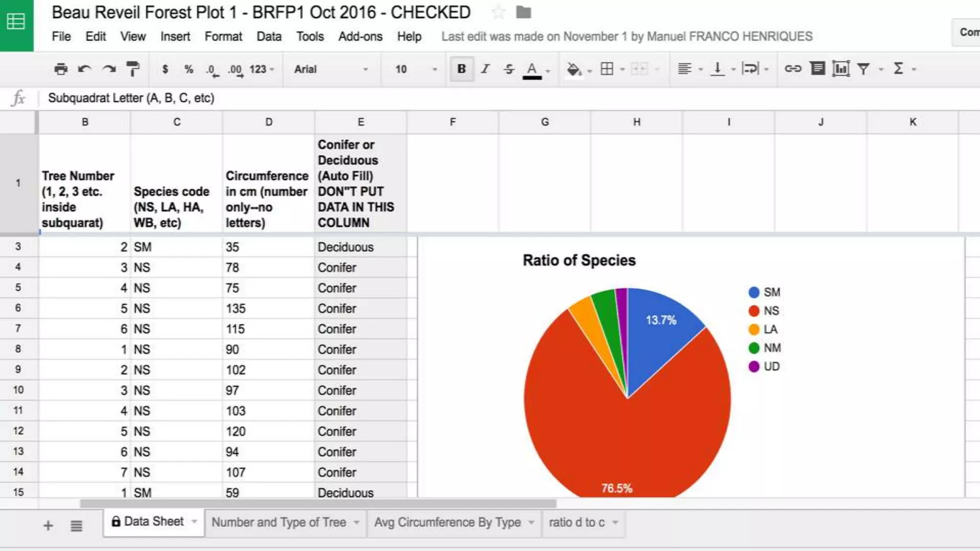Click the add new sheet plus button
Viewport: 980px width, 551px height.
[48, 526]
